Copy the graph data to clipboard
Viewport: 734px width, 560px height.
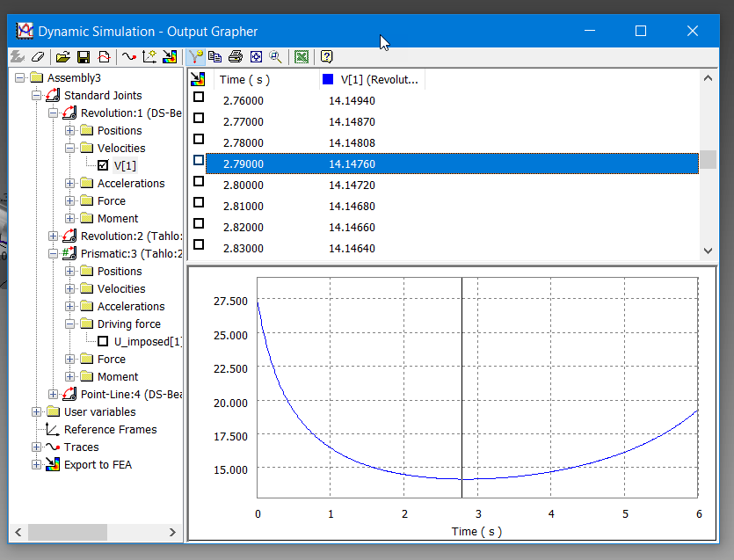pyautogui.click(x=214, y=56)
